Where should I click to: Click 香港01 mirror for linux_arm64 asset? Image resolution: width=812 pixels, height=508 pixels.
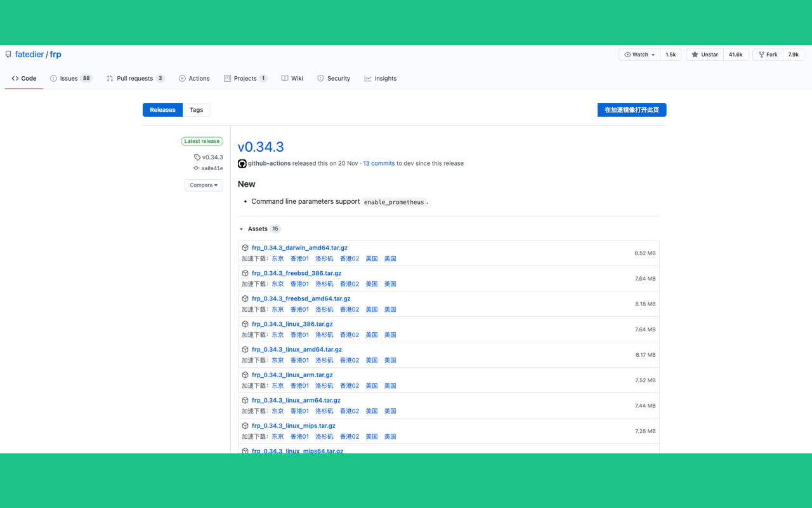pos(299,411)
